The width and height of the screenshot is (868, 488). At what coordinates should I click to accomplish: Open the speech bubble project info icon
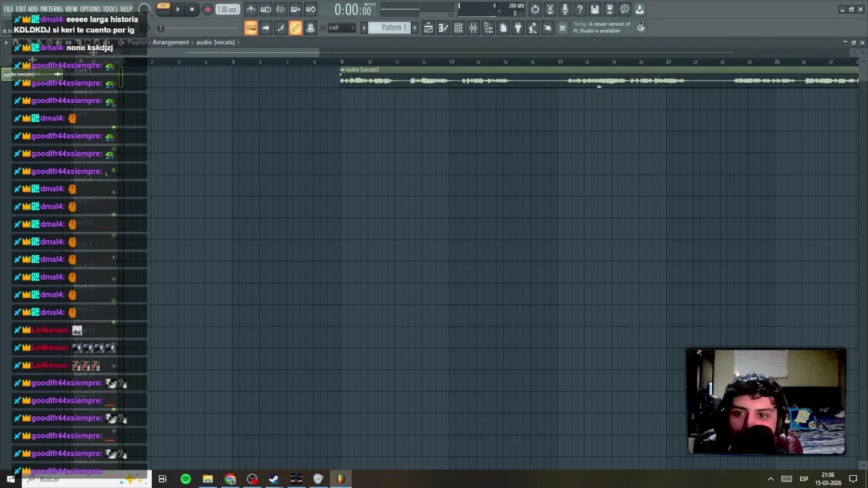pos(625,9)
